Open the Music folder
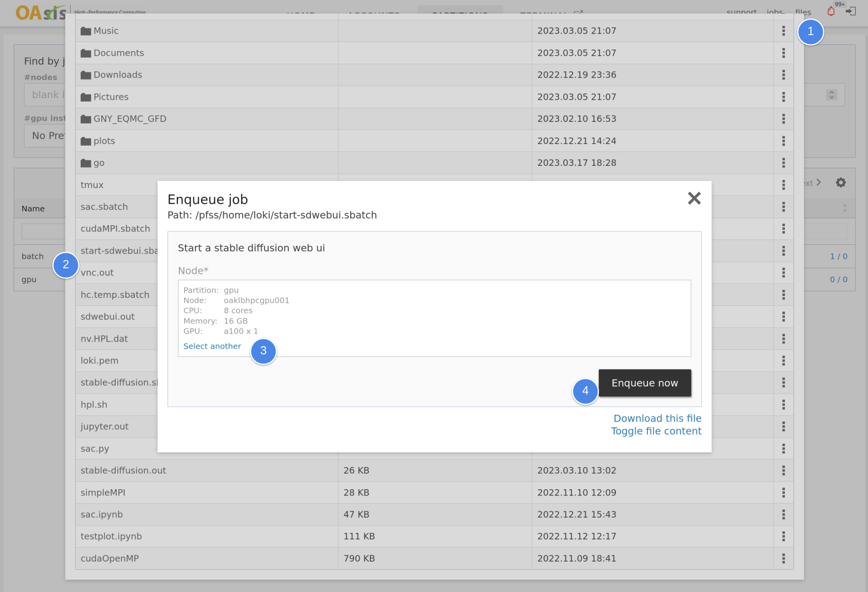 (x=100, y=31)
